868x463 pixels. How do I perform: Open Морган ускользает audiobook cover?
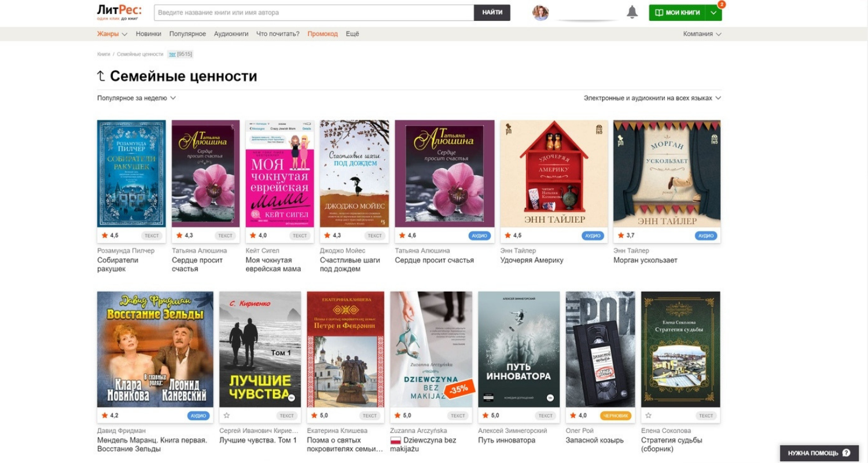(667, 174)
